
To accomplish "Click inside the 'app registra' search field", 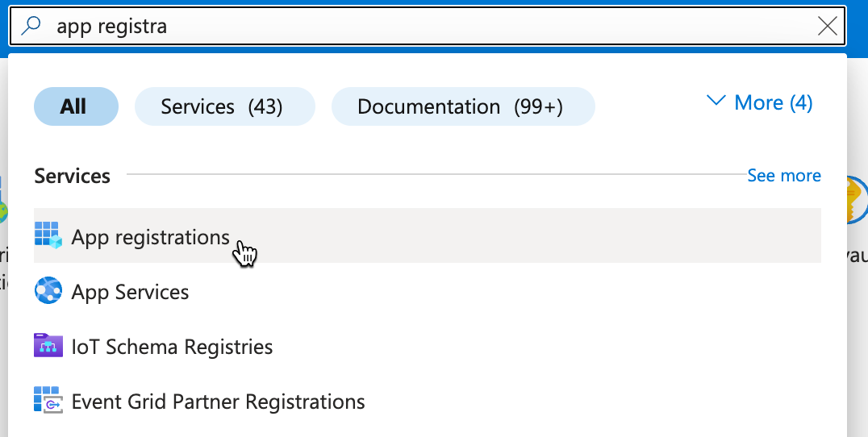I will (x=403, y=27).
